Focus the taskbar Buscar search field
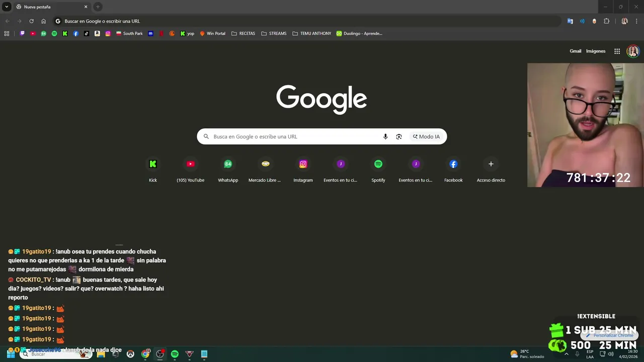This screenshot has width=644, height=362. pos(55,354)
